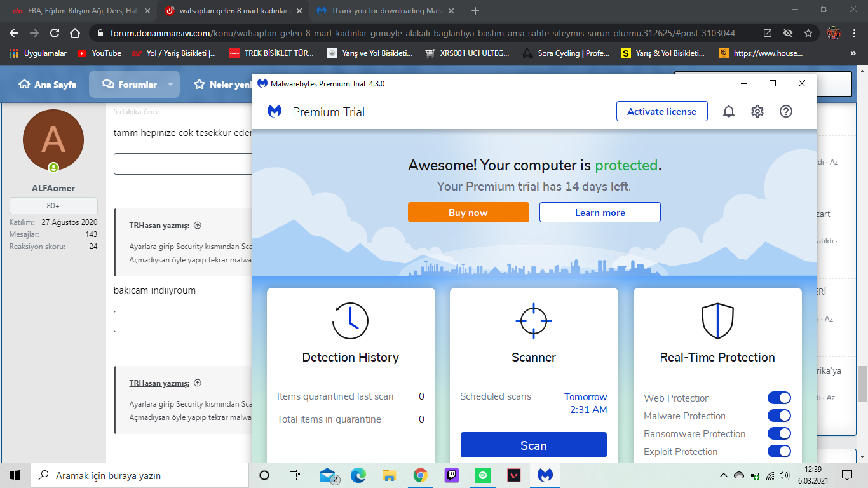
Task: Open Cortana circle in taskbar
Action: (264, 475)
